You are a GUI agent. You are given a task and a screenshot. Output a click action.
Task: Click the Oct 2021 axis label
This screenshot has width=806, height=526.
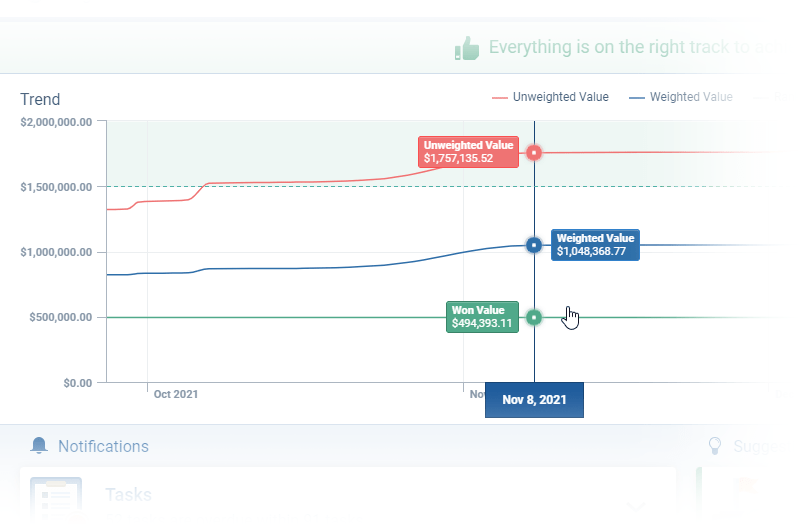[176, 394]
